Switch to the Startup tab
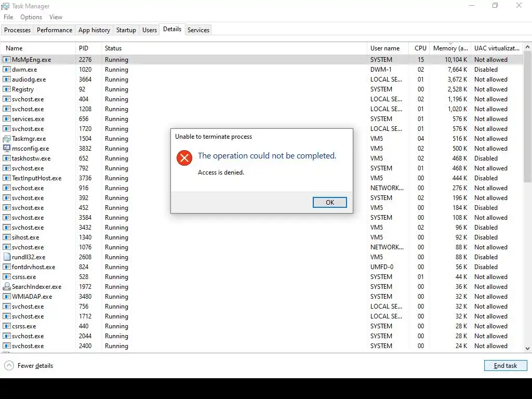532x399 pixels. [126, 30]
